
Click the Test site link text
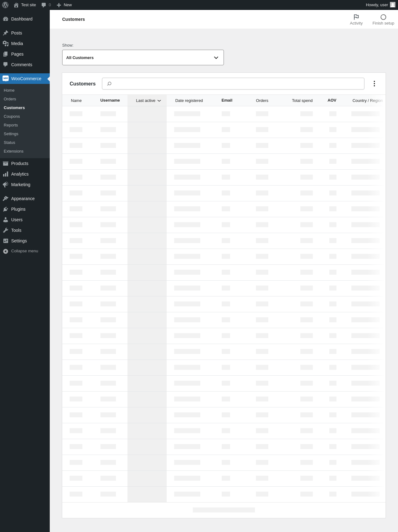coord(29,5)
